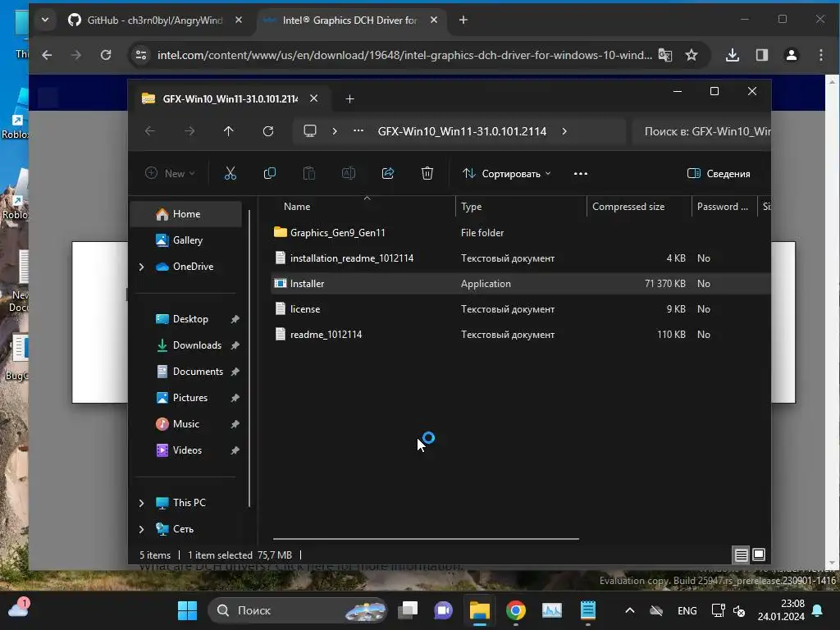This screenshot has height=630, width=840.
Task: Open notification bell in system tray
Action: pyautogui.click(x=818, y=610)
